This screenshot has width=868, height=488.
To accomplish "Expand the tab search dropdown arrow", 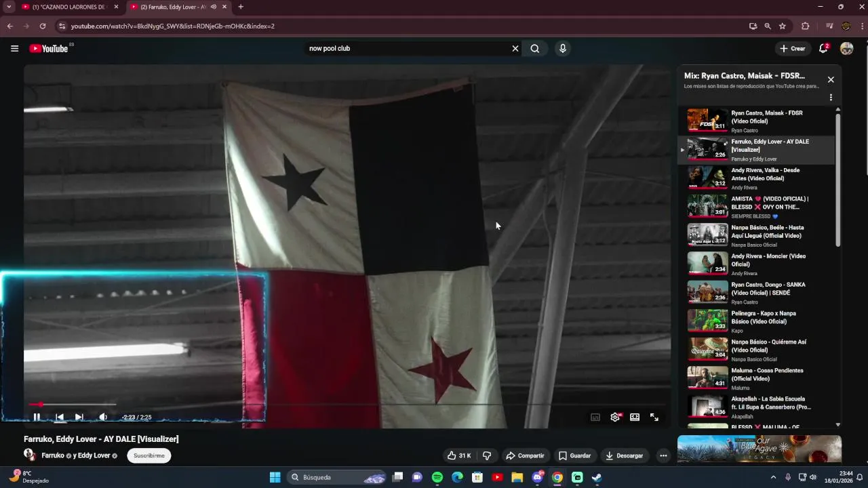I will 9,7.
